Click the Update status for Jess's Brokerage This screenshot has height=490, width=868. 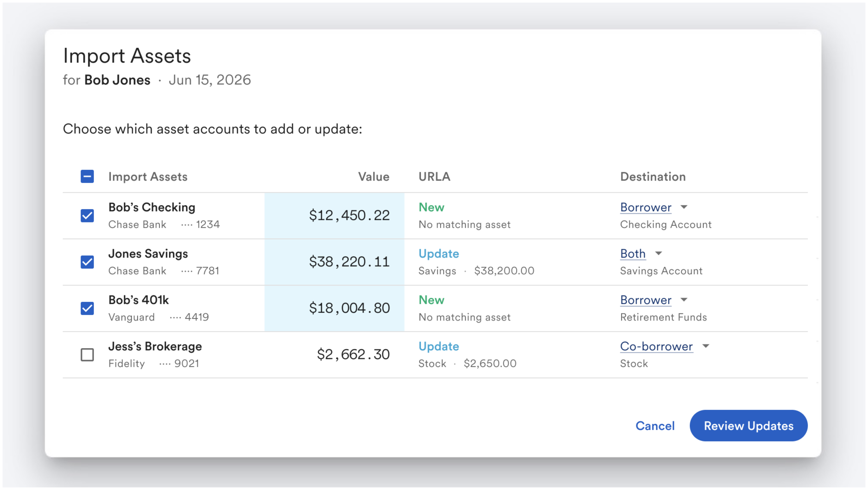[439, 346]
